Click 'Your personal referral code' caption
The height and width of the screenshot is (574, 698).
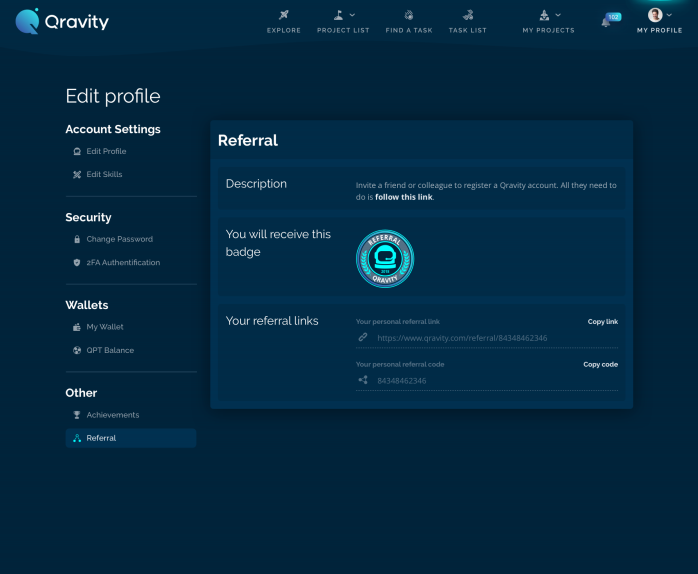tap(400, 364)
